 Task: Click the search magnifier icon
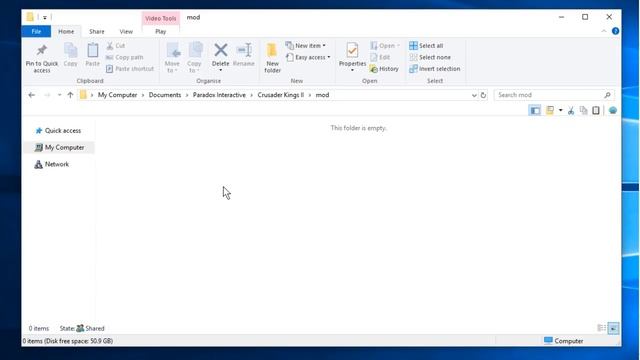tap(607, 95)
